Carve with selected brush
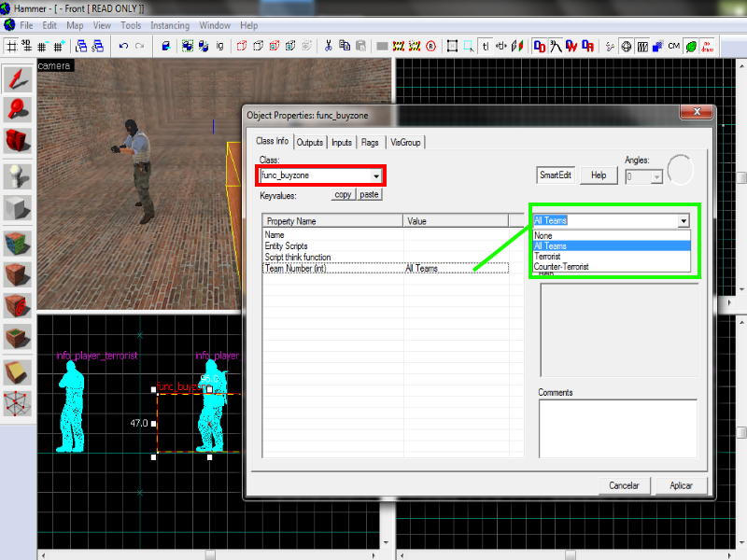 point(166,46)
